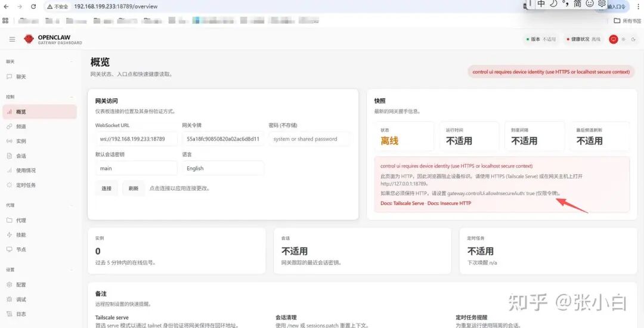Collapse the 设置 sidebar section
The width and height of the screenshot is (644, 328).
(x=72, y=270)
